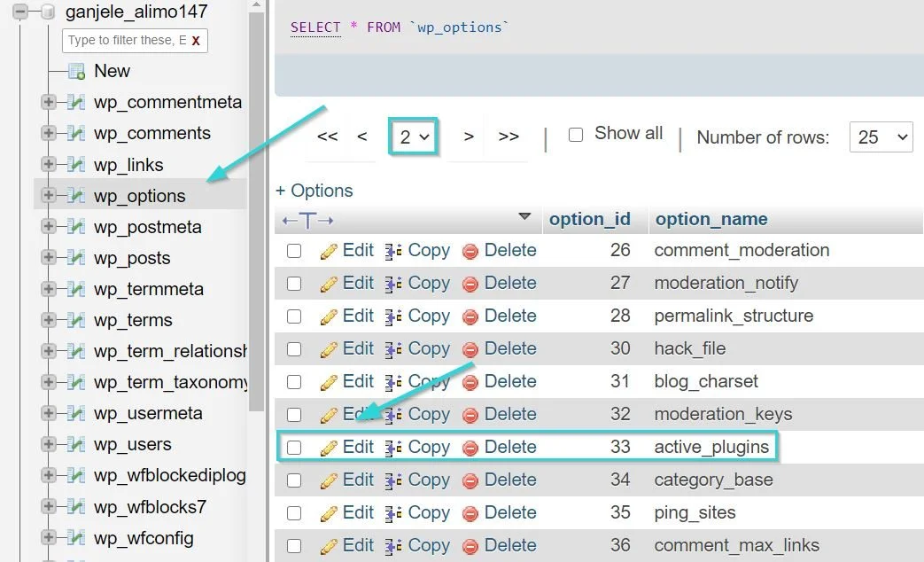Select wp_commentmeta table from the tree
This screenshot has height=562, width=924.
[x=167, y=103]
